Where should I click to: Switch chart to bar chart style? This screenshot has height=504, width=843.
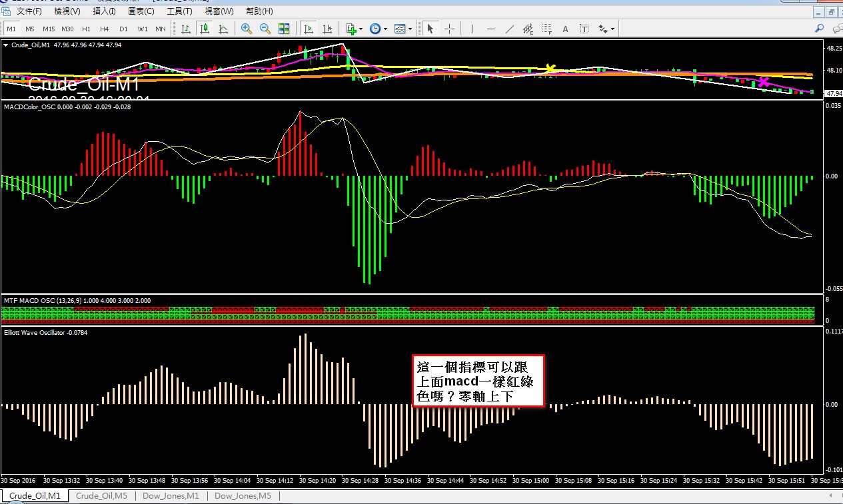tap(185, 29)
